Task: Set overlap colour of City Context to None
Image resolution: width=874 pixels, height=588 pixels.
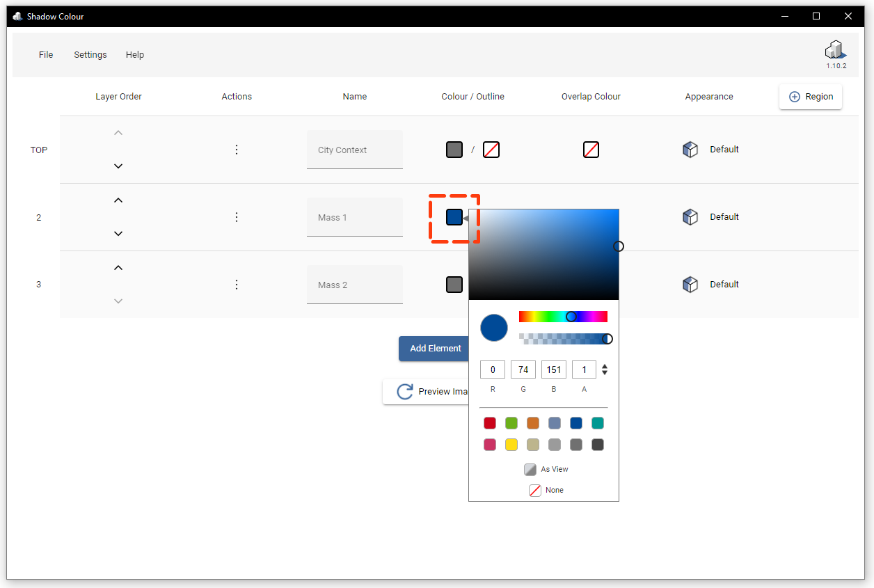Action: [x=591, y=149]
